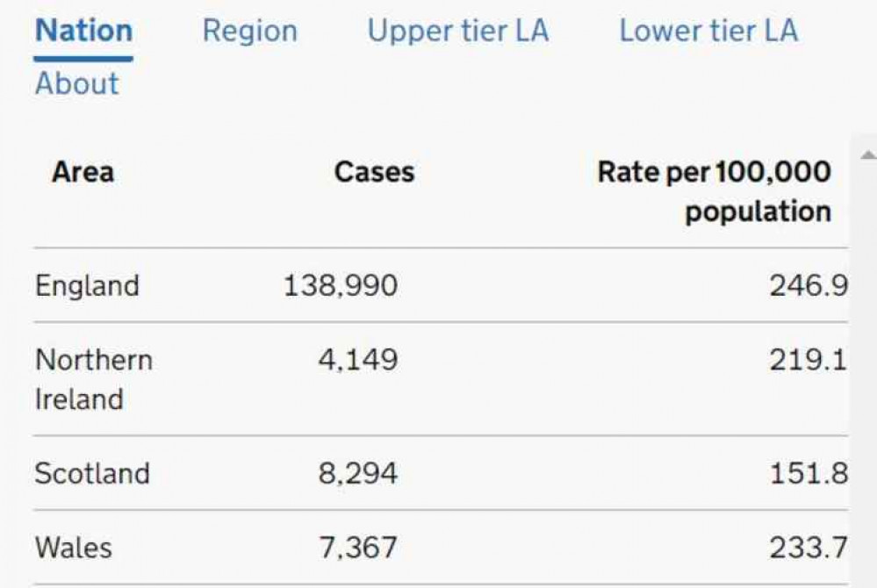Open the Lower tier LA tab

pyautogui.click(x=708, y=31)
